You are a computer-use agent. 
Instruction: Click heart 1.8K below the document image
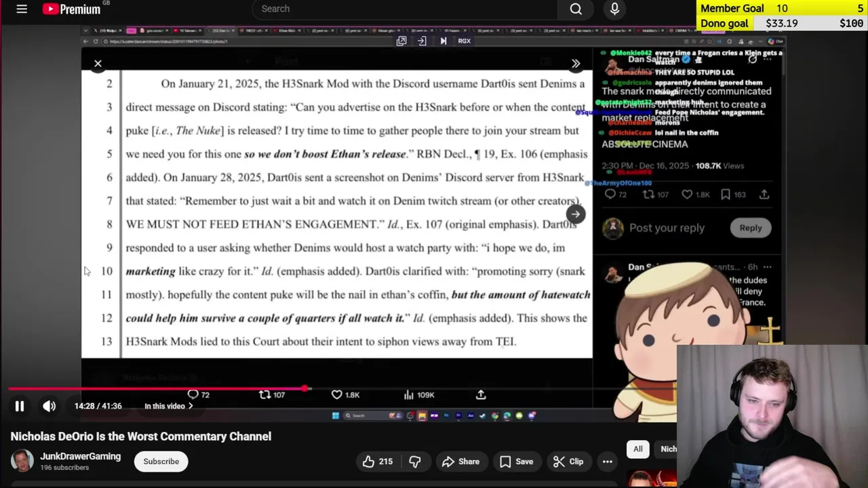345,394
